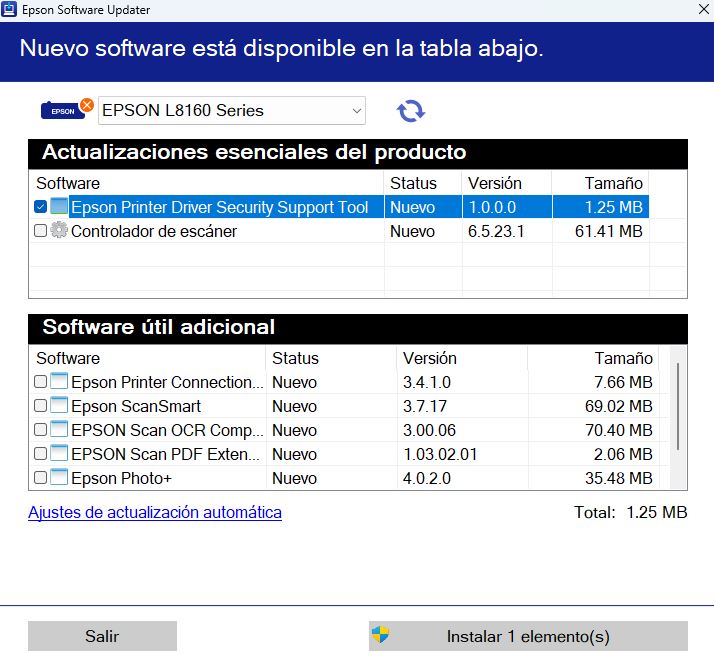Click the Security Support Tool row icon
Screen dimensions: 714x665
[x=59, y=206]
